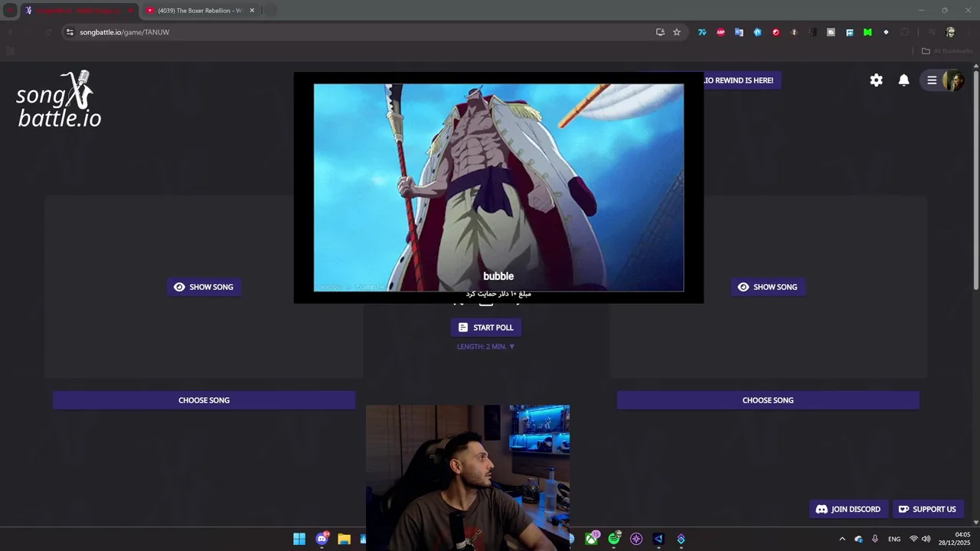Open the hamburger menu beside avatar
Viewport: 980px width, 551px height.
tap(932, 80)
